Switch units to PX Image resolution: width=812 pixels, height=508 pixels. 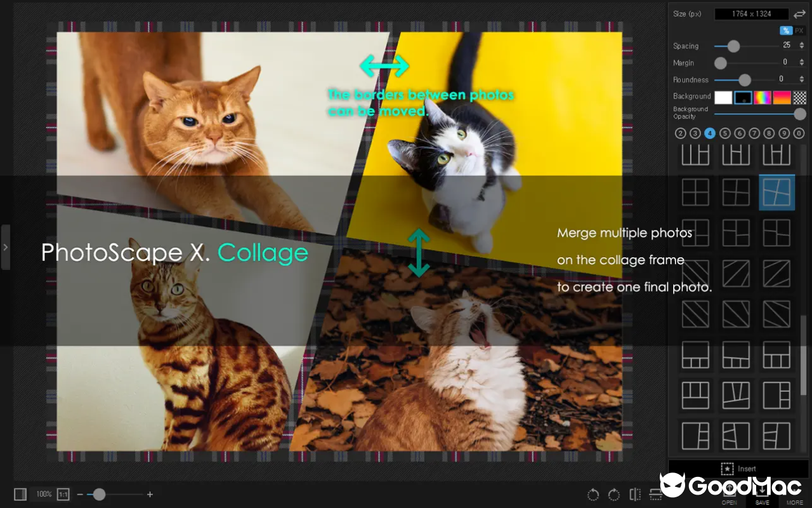pos(799,30)
